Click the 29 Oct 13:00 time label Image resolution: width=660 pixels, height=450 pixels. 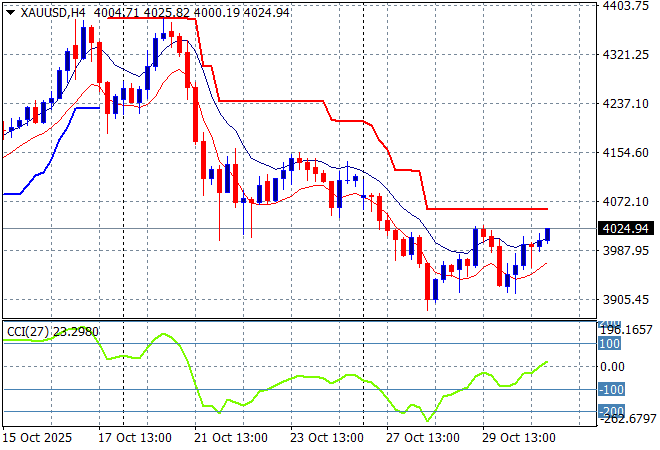[x=519, y=438]
